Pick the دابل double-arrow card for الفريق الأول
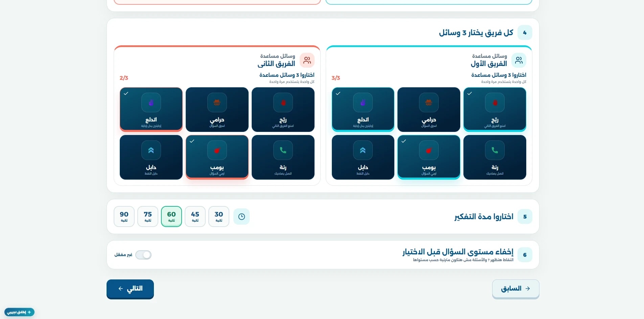Screen dimensions: 644x319 pyautogui.click(x=363, y=157)
